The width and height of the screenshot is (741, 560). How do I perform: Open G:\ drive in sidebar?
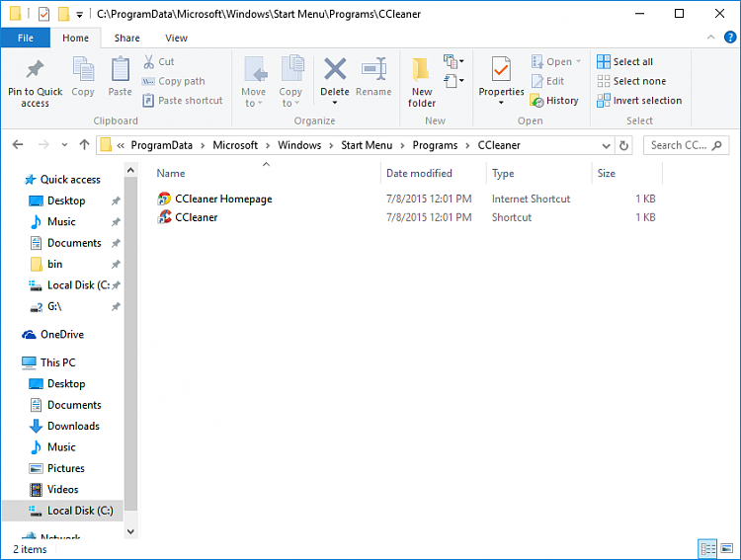[54, 307]
